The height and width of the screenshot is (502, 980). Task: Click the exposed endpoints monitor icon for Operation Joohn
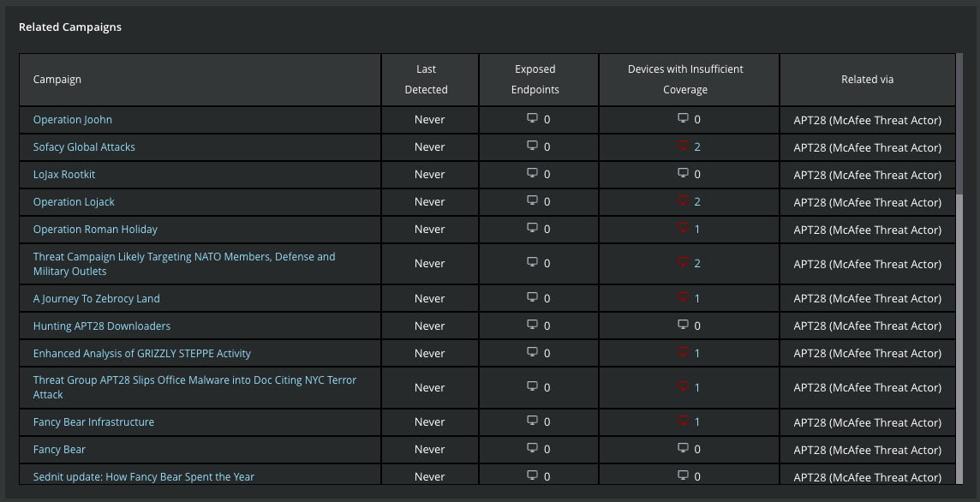(533, 118)
